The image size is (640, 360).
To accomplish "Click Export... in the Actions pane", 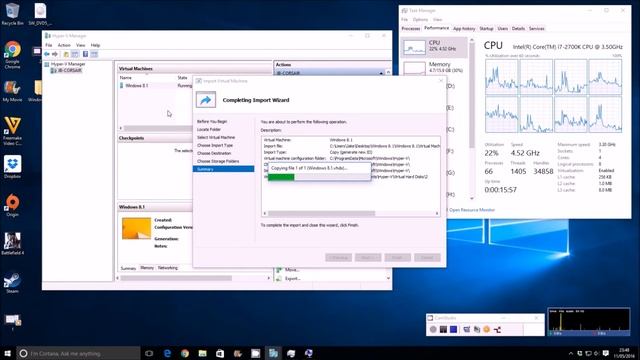I will (293, 278).
